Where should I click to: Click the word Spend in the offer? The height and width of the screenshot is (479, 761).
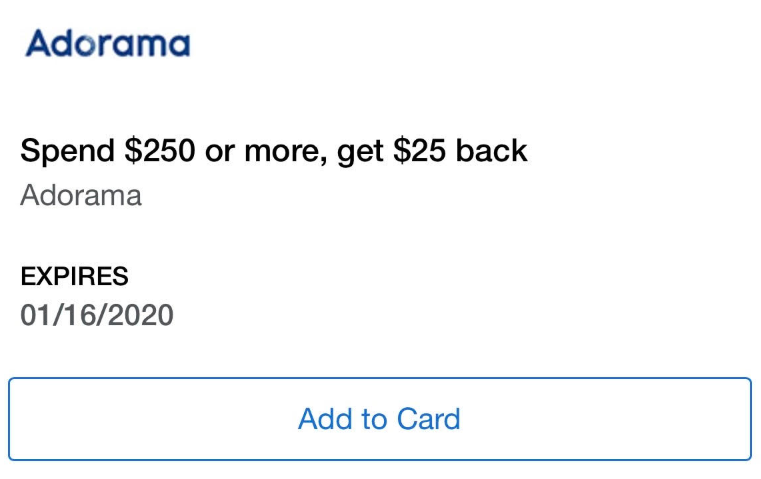click(x=67, y=151)
